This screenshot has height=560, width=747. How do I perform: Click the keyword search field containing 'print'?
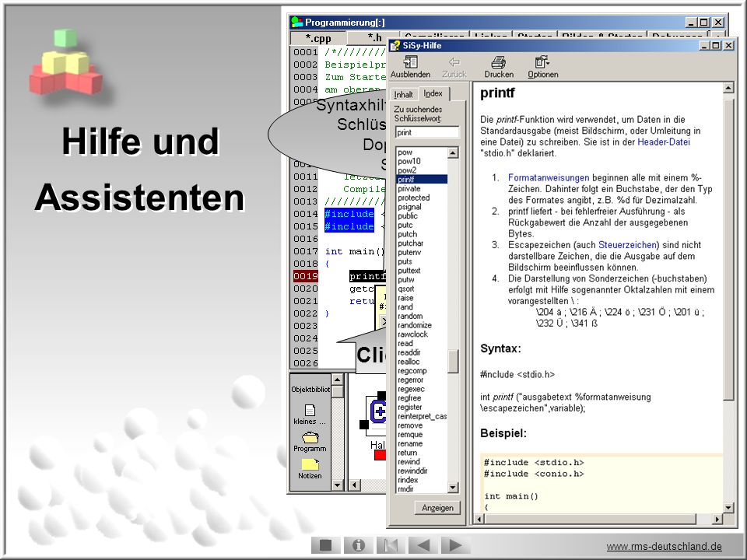427,132
